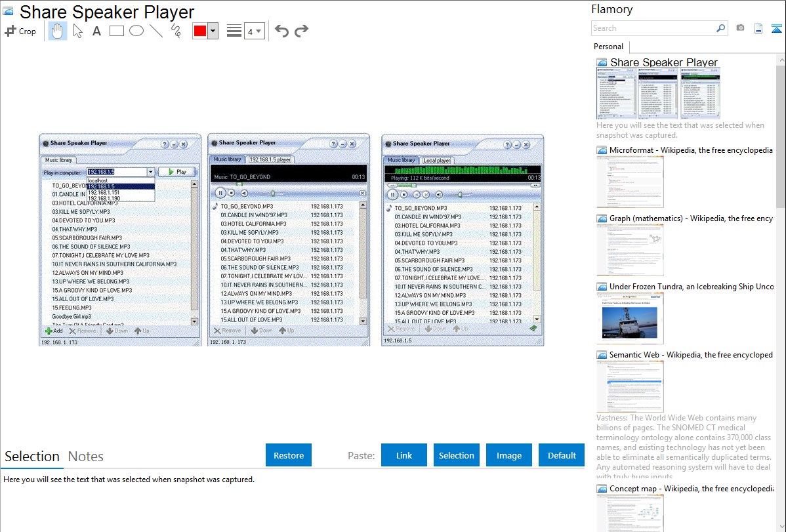Click the Default paste button

tap(562, 455)
